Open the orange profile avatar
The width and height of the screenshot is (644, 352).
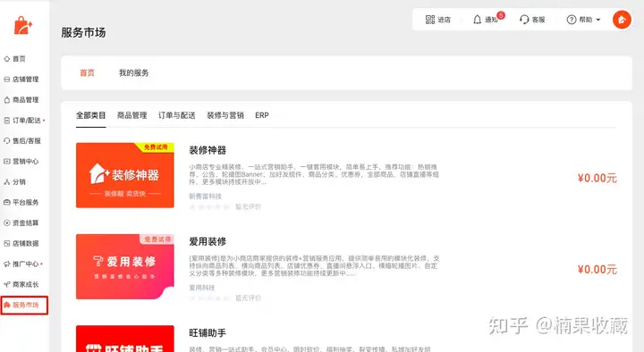pos(622,20)
